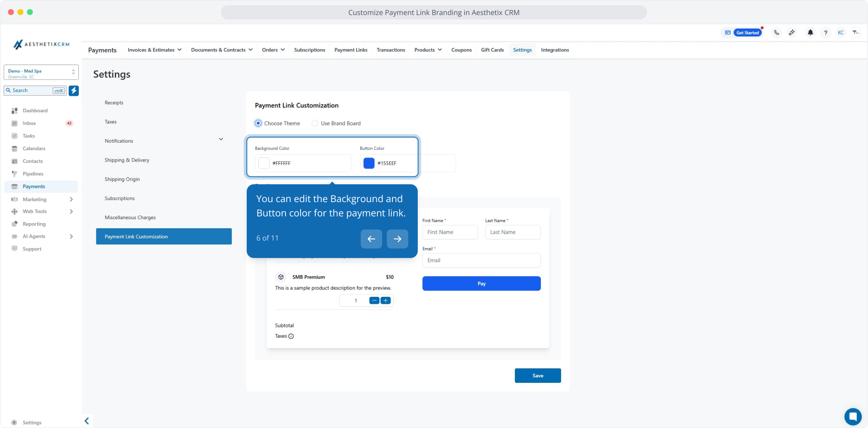This screenshot has width=868, height=428.
Task: Click the Taxes info icon
Action: click(x=291, y=336)
